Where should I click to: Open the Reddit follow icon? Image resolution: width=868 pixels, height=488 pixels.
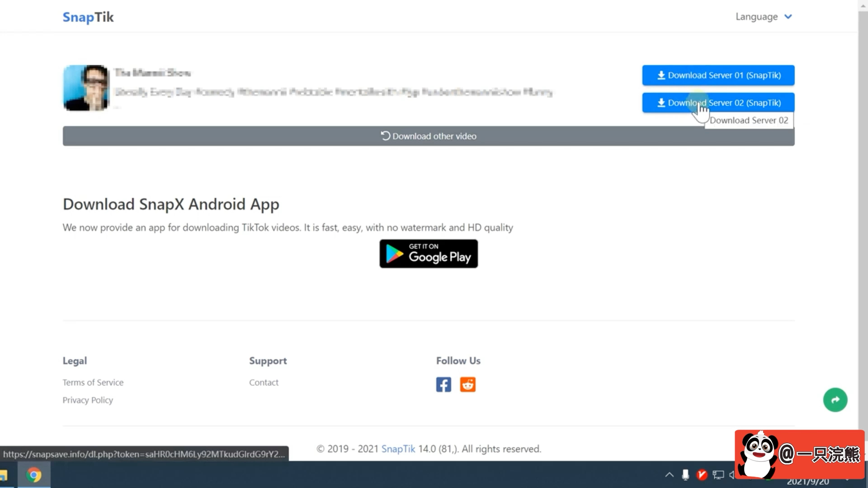click(467, 385)
